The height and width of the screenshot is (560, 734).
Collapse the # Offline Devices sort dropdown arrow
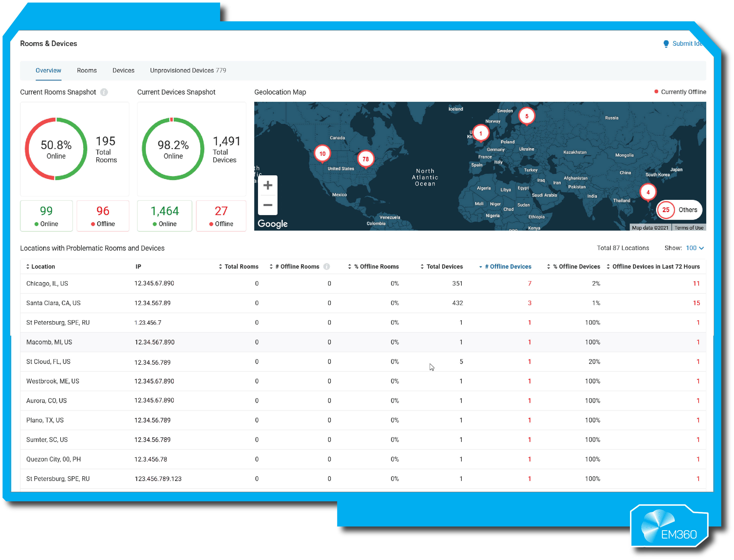481,267
